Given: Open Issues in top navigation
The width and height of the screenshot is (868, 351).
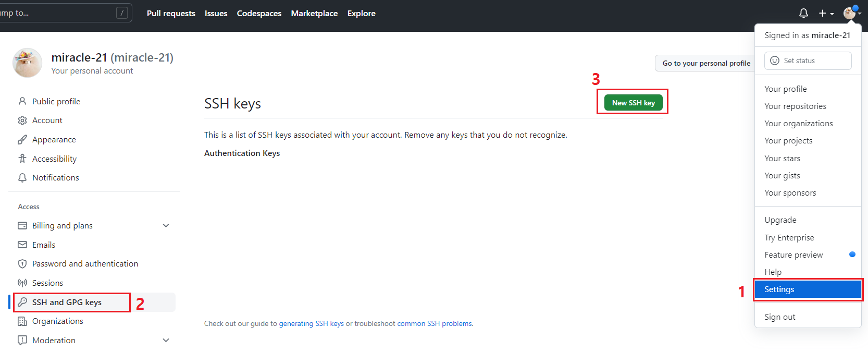Looking at the screenshot, I should (216, 14).
